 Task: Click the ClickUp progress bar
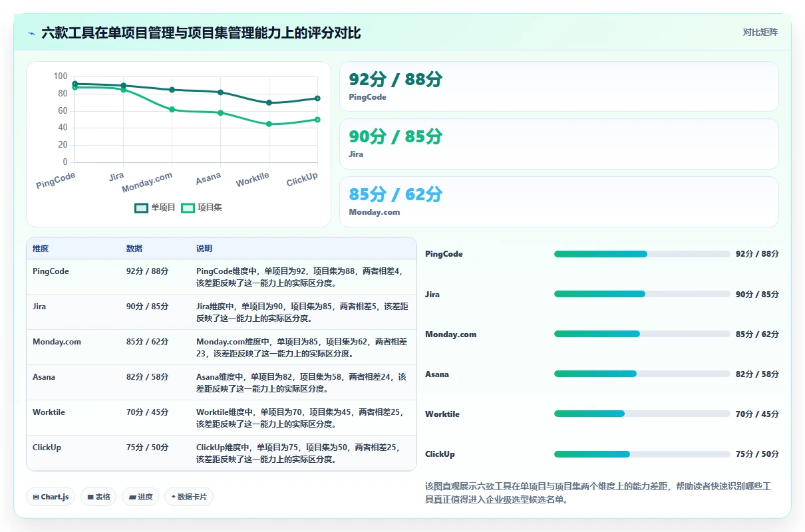coord(642,454)
